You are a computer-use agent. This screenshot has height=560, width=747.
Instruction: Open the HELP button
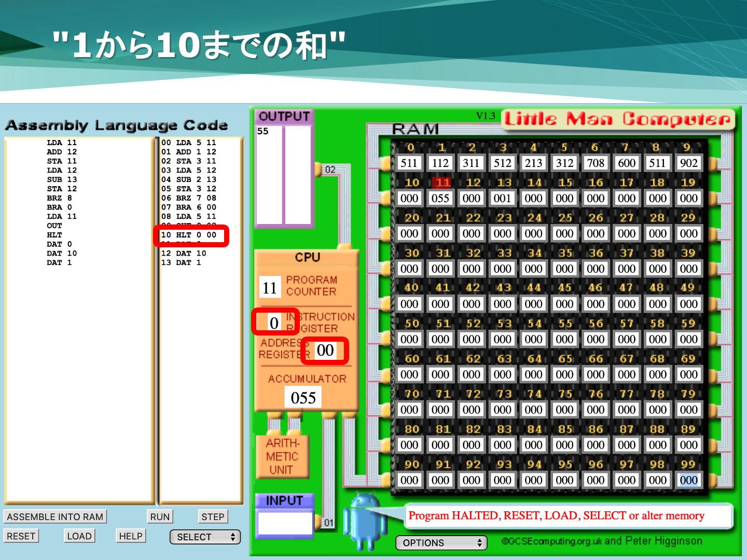[131, 536]
